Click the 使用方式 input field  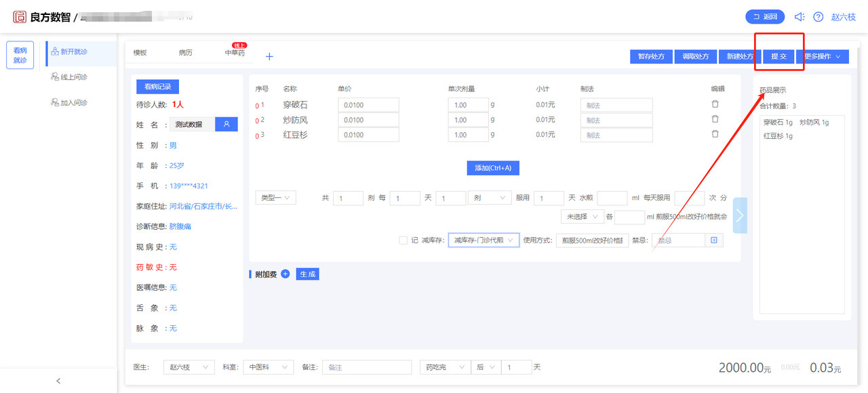[592, 240]
